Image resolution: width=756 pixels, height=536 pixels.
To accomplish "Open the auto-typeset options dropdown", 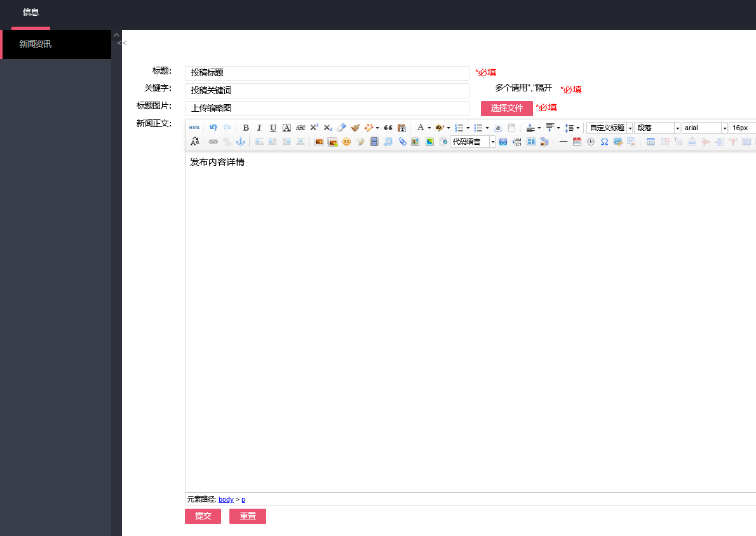I will pos(377,128).
